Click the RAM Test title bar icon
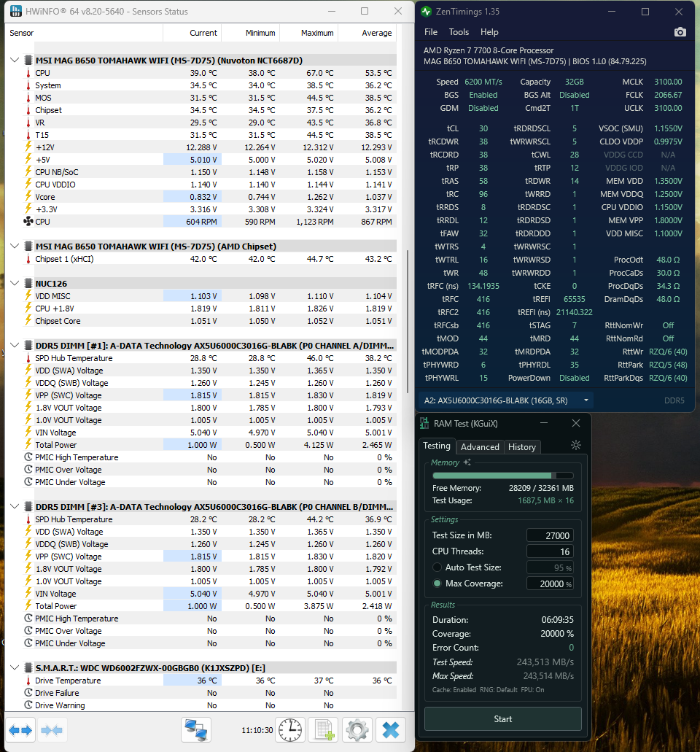Viewport: 700px width, 752px height. click(x=424, y=424)
